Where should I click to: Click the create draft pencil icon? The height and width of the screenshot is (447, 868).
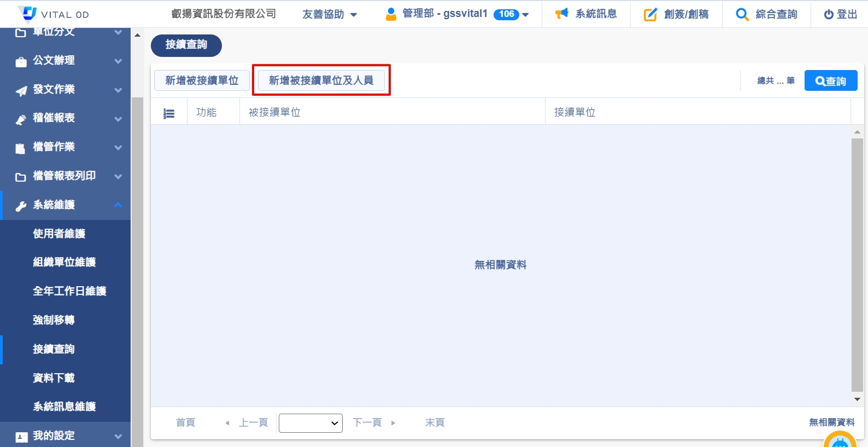[x=650, y=14]
